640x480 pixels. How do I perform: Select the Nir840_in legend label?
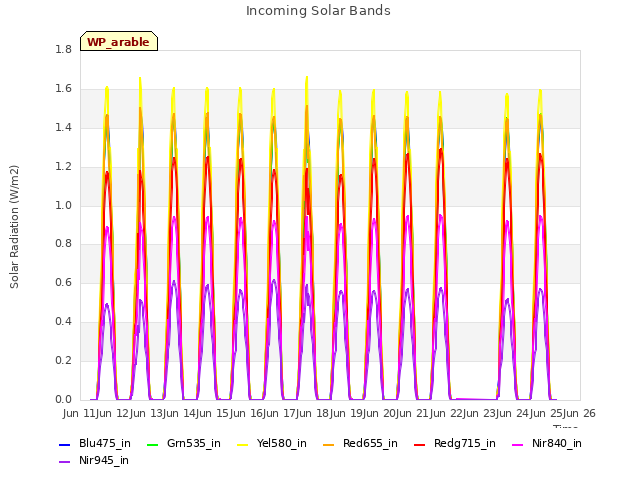pyautogui.click(x=557, y=444)
